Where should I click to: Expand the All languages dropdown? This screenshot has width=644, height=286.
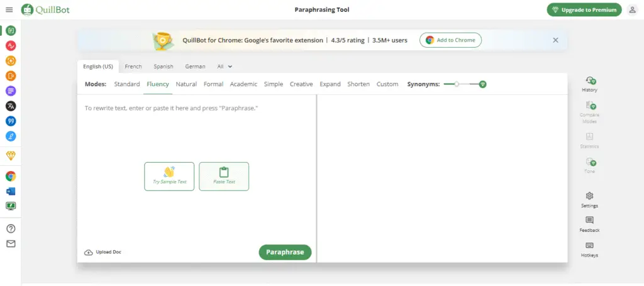(225, 67)
